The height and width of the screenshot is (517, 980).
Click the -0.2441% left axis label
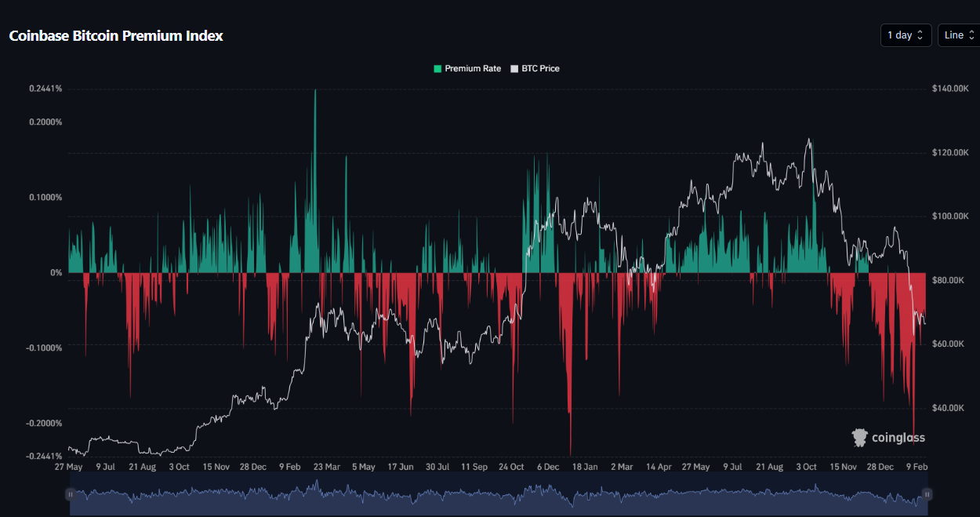(44, 457)
